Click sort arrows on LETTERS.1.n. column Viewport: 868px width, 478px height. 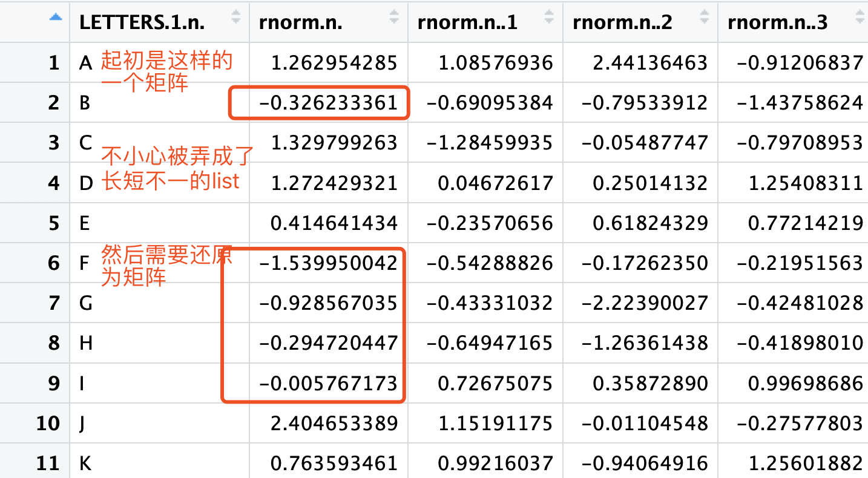(236, 18)
